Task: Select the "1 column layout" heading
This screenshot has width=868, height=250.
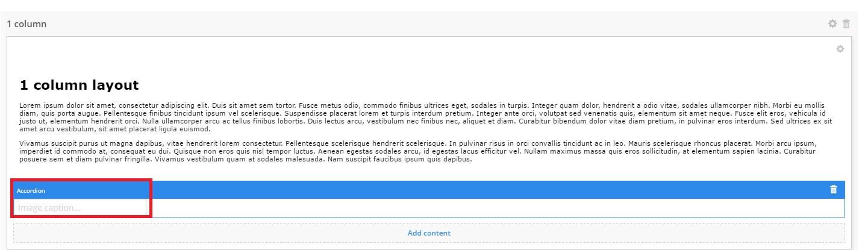Action: (x=79, y=85)
